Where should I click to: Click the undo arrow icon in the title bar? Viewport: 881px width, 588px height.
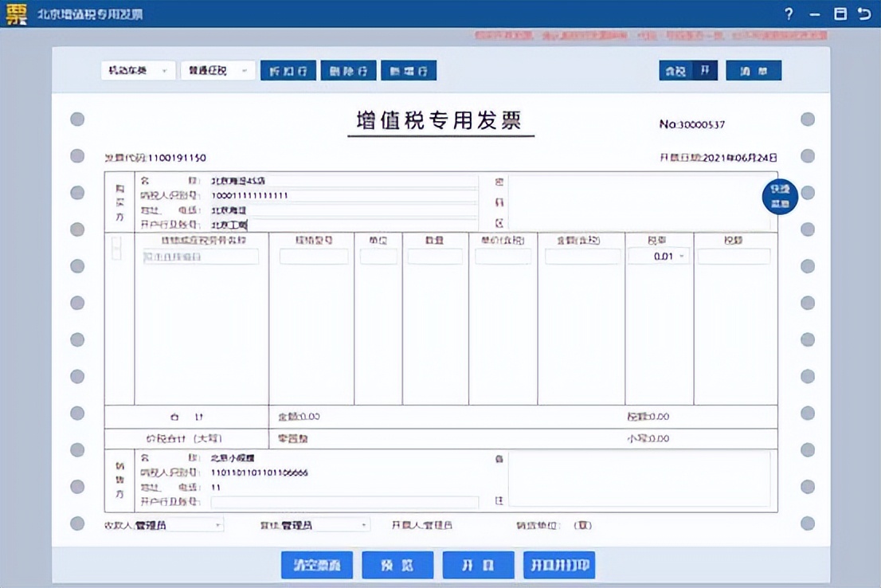point(865,14)
